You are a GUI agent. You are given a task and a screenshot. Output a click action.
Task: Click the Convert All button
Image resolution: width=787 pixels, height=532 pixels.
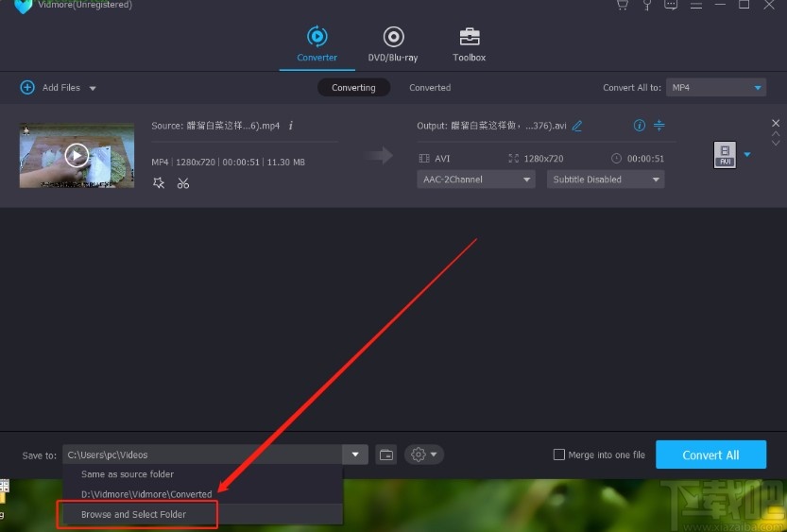tap(710, 455)
